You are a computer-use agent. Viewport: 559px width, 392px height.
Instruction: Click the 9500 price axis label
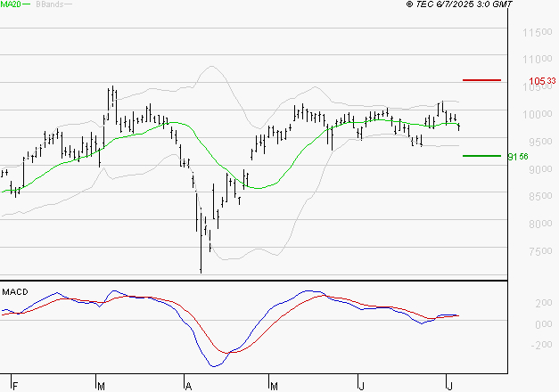[540, 142]
